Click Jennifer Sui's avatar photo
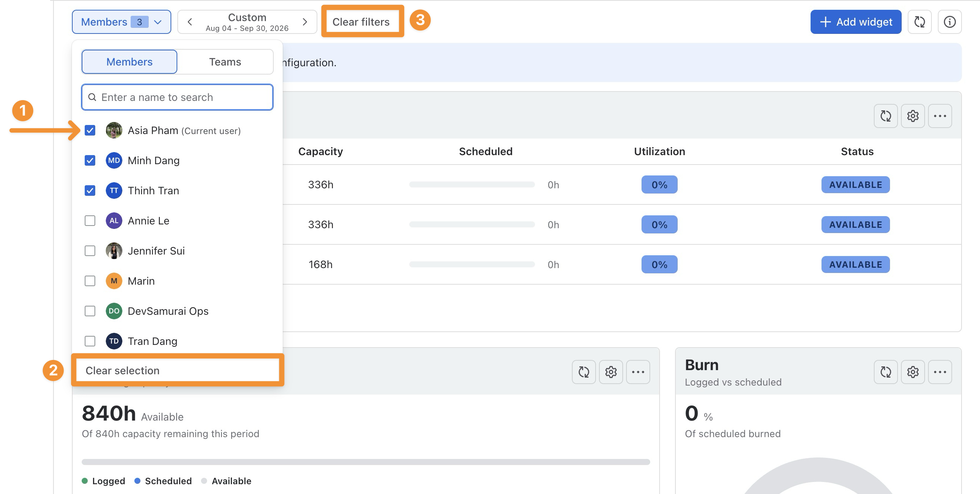Image resolution: width=980 pixels, height=494 pixels. tap(114, 251)
